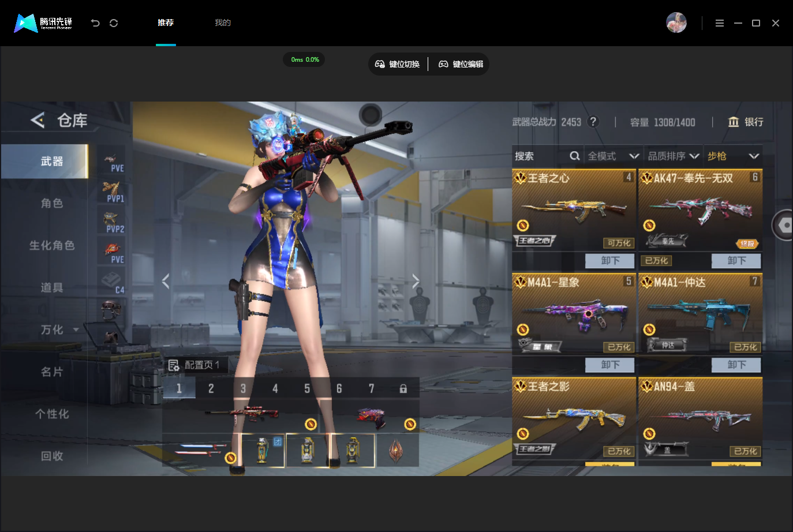Open the weapon power help question mark
The image size is (793, 532).
[593, 122]
